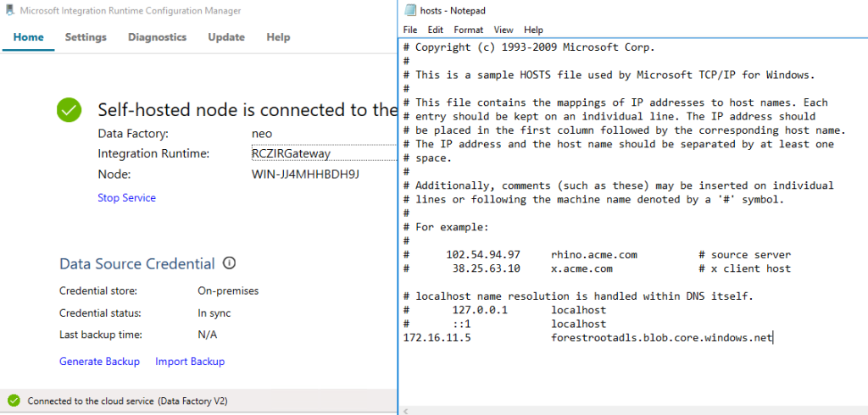Open Notepad's View menu

(504, 30)
